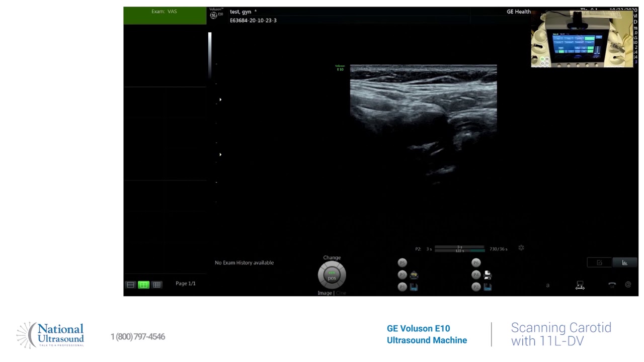This screenshot has width=644, height=362.
Task: Click the upper focal zone arrow marker
Action: point(220,100)
